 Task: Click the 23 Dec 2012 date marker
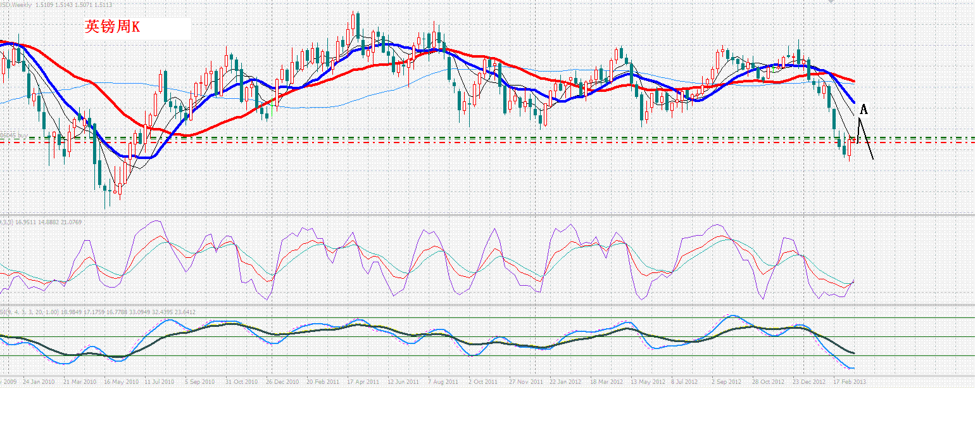pos(809,382)
